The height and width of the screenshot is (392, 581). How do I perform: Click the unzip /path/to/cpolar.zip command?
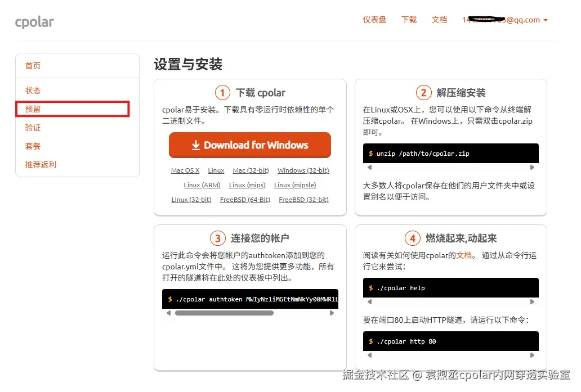pos(423,154)
